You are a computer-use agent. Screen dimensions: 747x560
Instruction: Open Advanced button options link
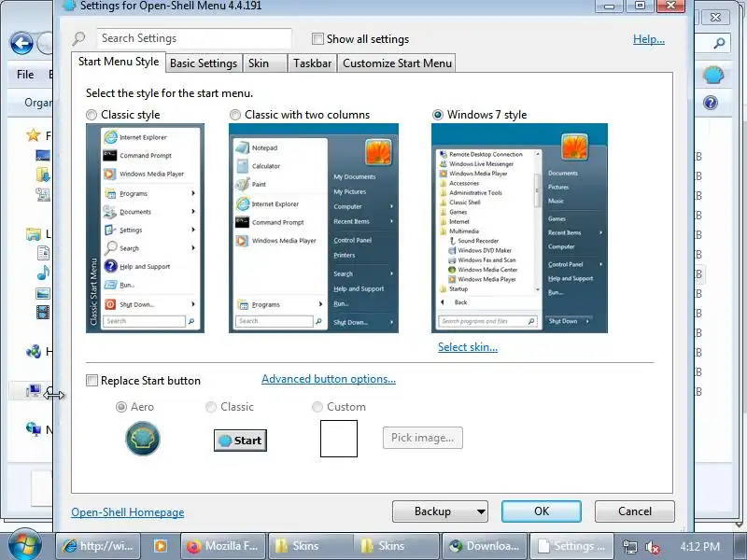[329, 379]
